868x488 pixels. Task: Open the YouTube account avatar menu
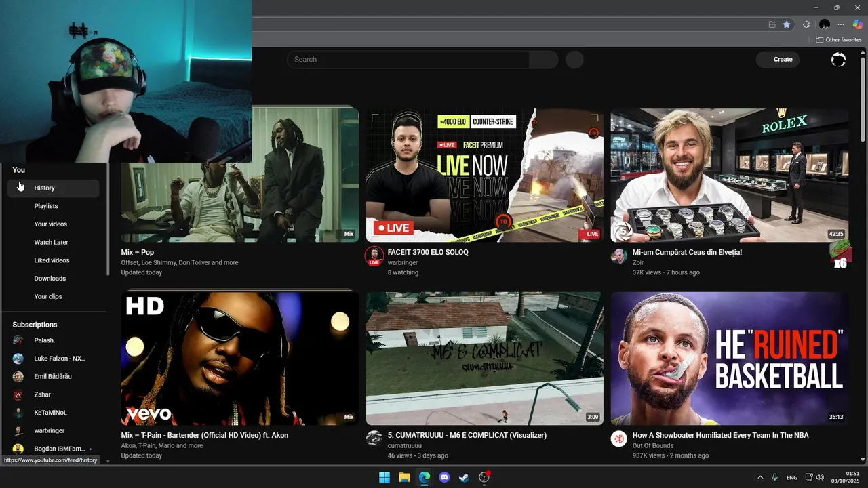(839, 60)
